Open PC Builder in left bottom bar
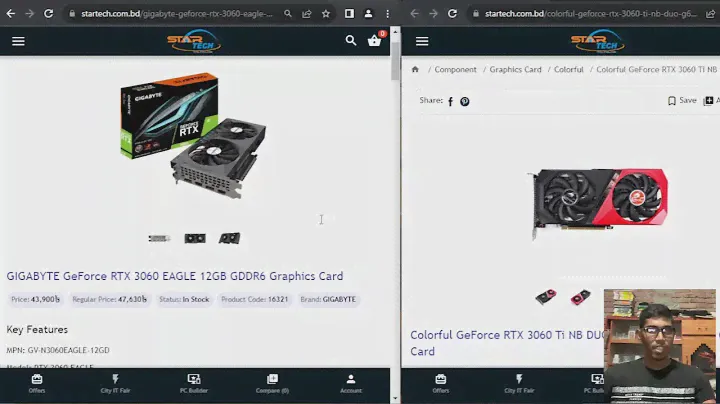 click(x=193, y=384)
